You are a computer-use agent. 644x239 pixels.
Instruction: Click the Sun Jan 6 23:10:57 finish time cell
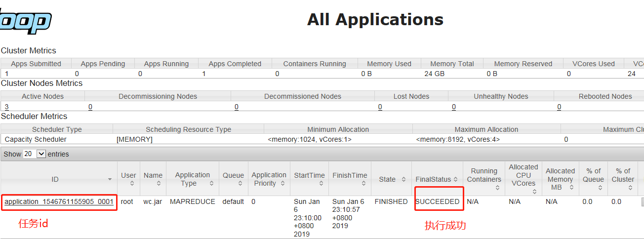[348, 214]
